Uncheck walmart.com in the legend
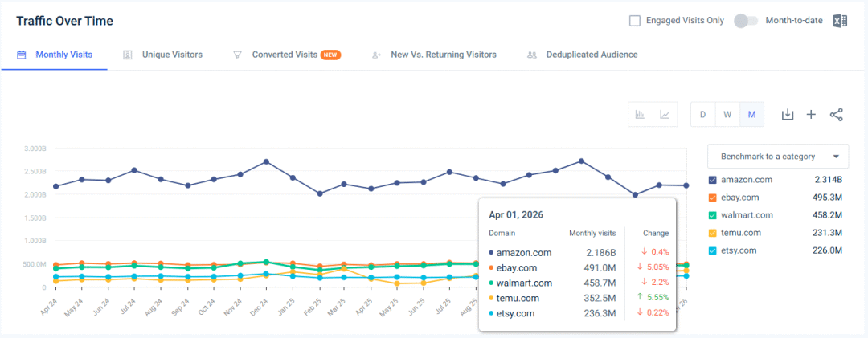Viewport: 868px width, 338px height. pos(712,215)
